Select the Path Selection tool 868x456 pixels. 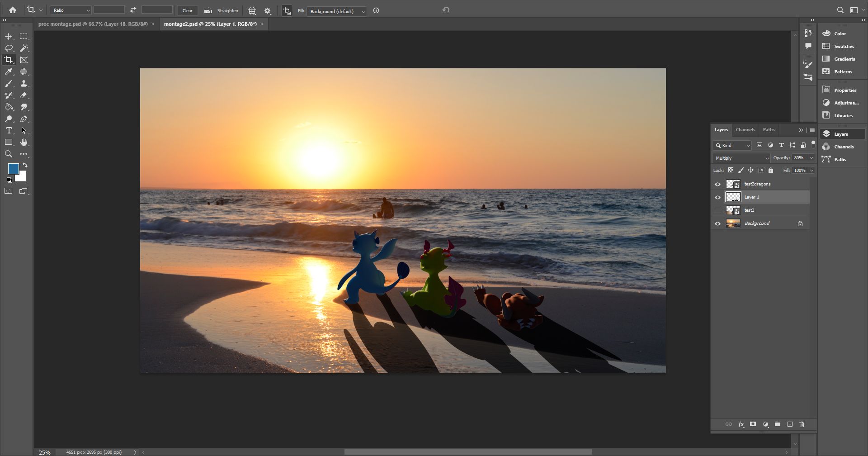(x=24, y=131)
